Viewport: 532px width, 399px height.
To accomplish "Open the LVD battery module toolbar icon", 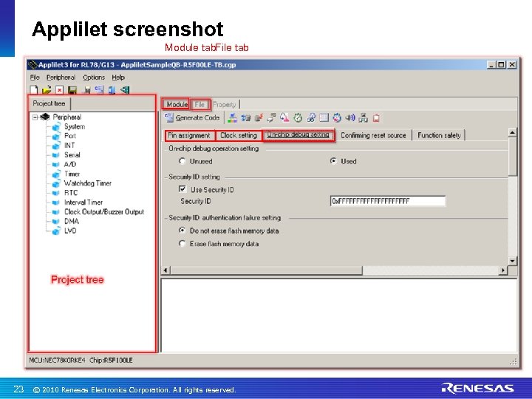I will click(376, 117).
